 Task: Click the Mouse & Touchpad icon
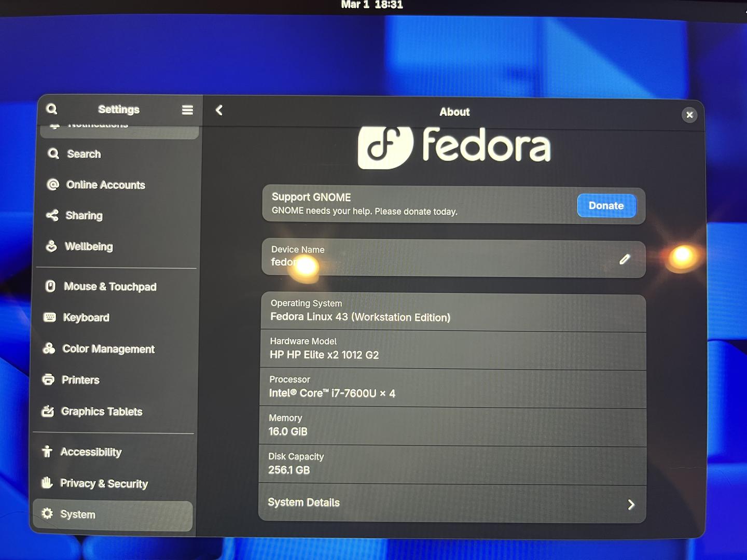pyautogui.click(x=50, y=286)
